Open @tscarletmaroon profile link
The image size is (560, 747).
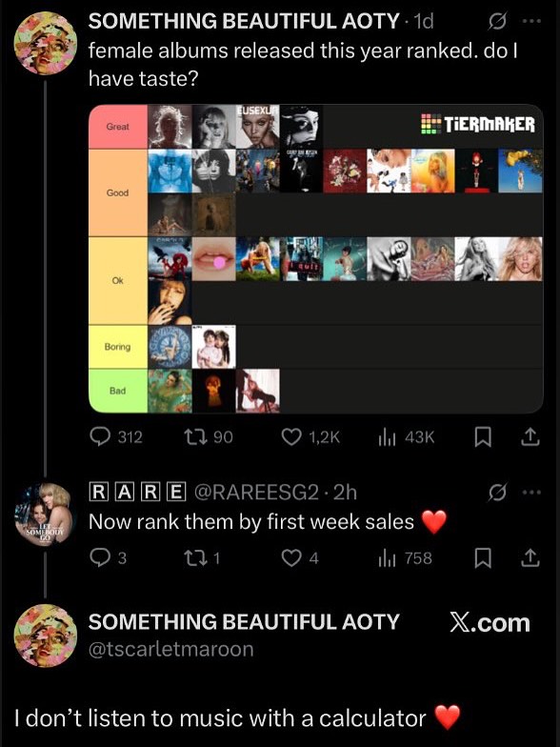coord(171,650)
